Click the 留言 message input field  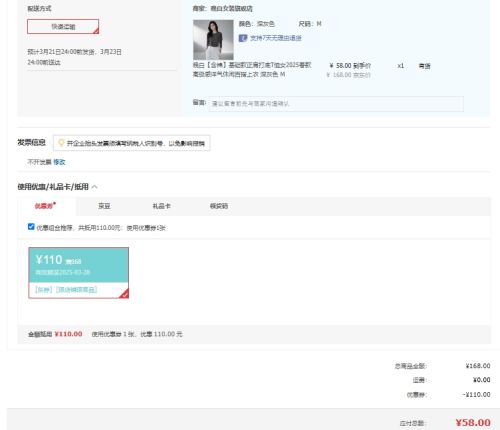tap(336, 104)
